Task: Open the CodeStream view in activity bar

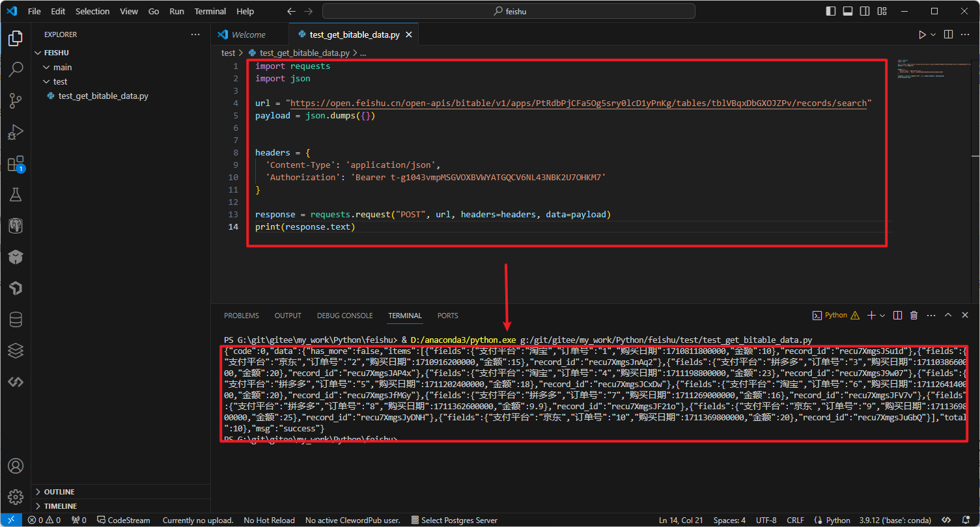Action: [x=16, y=382]
